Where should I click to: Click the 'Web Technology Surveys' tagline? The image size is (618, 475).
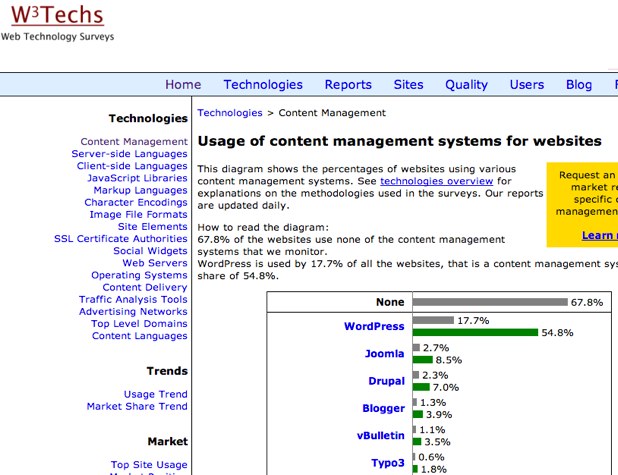click(x=58, y=37)
